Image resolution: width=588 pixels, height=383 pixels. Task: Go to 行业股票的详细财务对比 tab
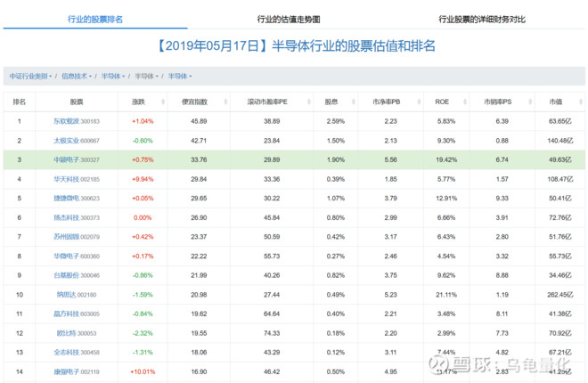point(482,19)
